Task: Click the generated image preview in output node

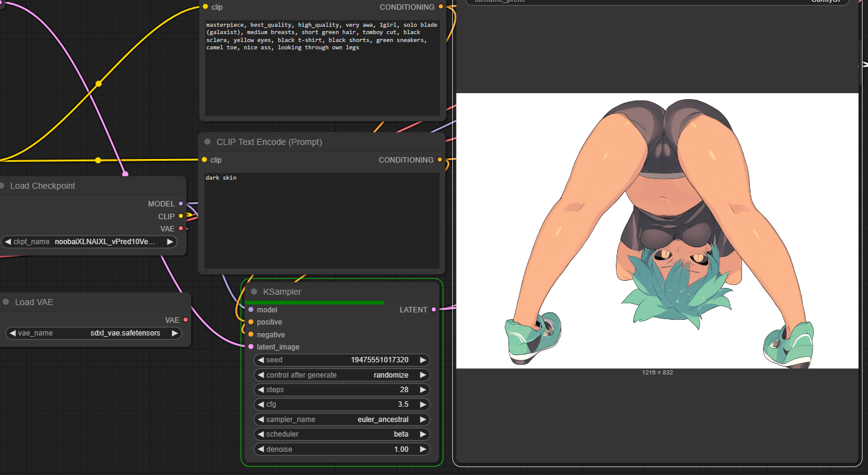Action: click(657, 231)
